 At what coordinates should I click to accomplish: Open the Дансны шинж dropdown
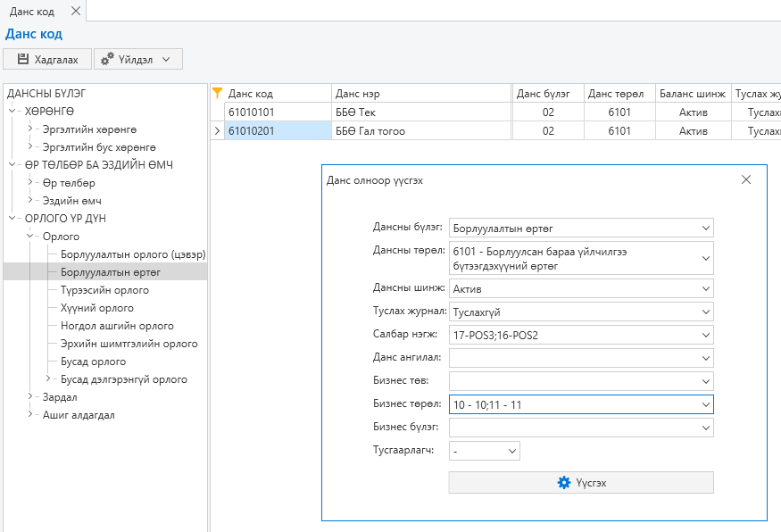[706, 288]
